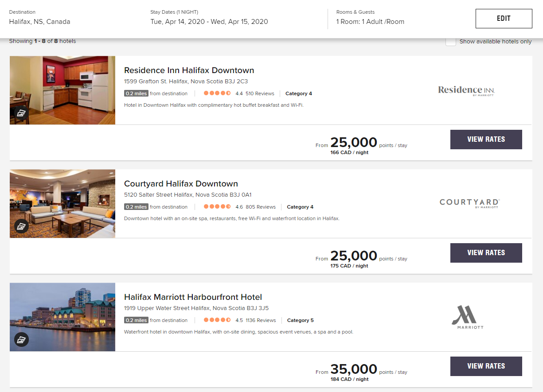The image size is (543, 392).
Task: Open Residence Inn Halifax Downtown hotel title
Action: pyautogui.click(x=189, y=70)
